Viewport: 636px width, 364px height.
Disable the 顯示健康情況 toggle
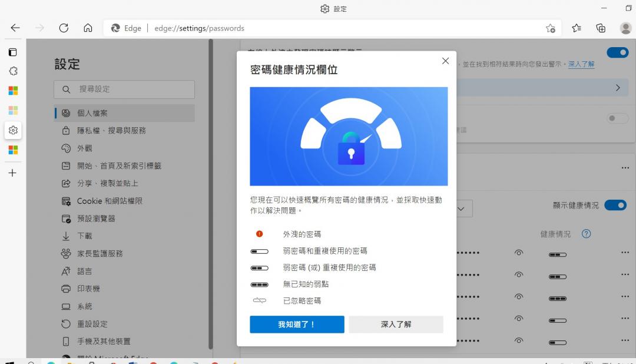coord(616,205)
